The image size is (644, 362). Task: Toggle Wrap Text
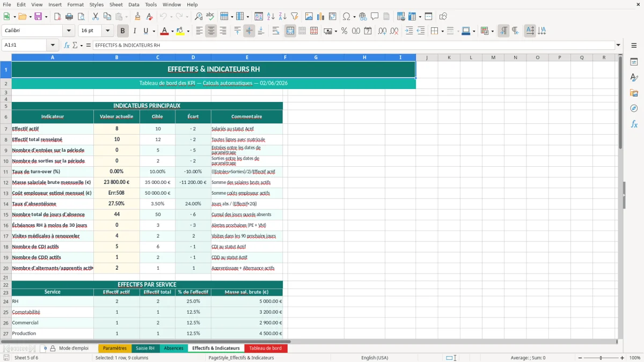(276, 31)
